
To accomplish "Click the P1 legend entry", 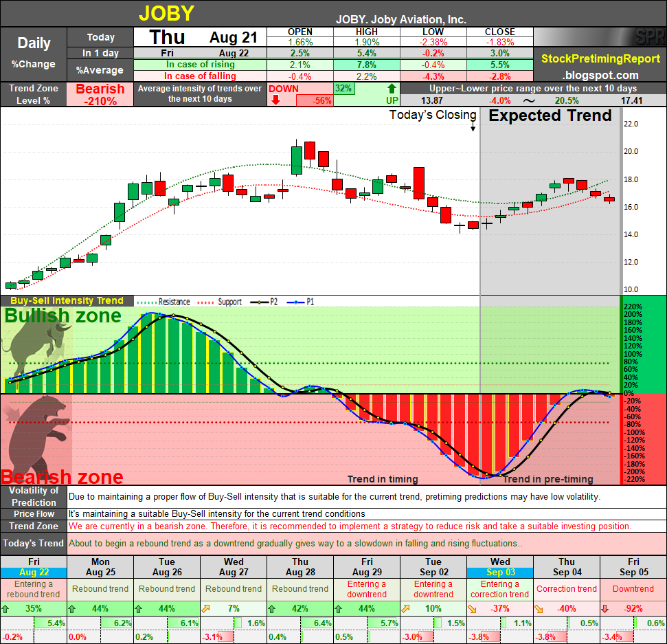I will [300, 302].
